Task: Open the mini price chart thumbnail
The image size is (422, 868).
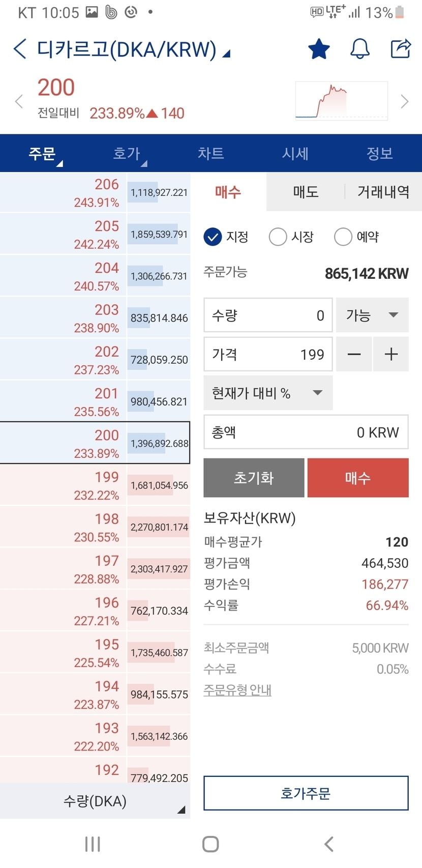Action: pos(342,101)
